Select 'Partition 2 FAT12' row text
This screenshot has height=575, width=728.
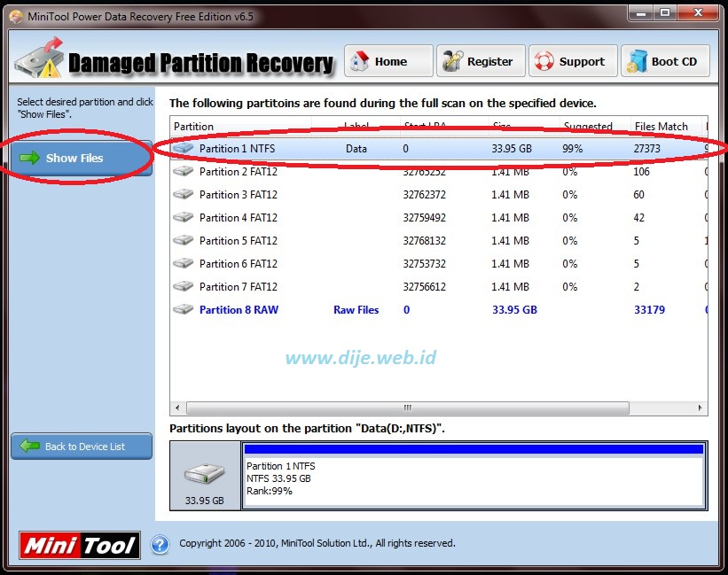pos(239,172)
